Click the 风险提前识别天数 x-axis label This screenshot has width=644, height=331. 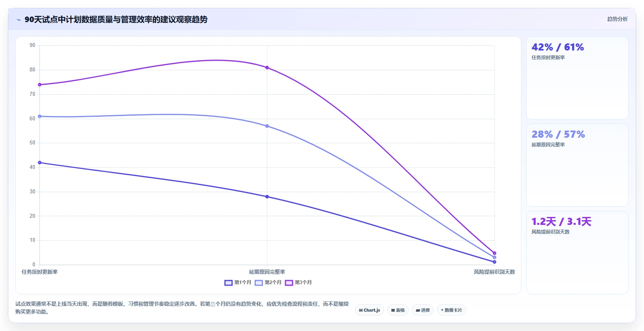(495, 272)
